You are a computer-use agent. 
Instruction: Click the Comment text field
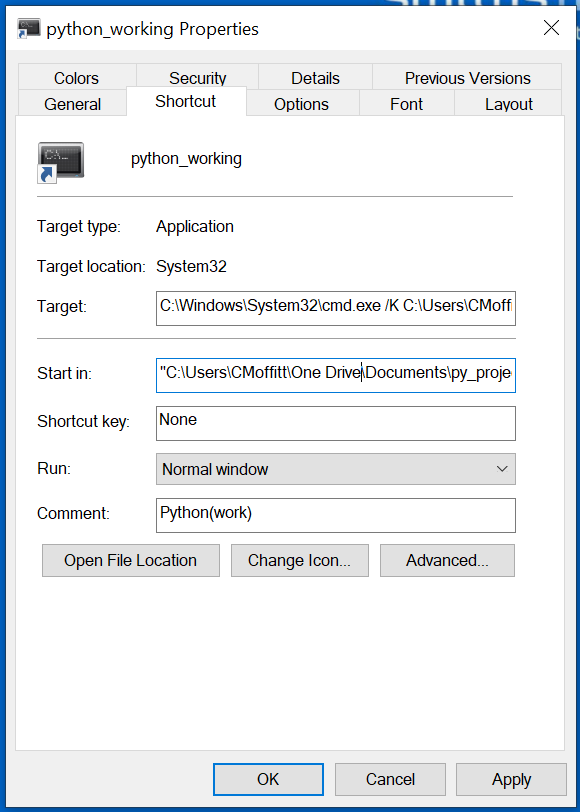point(336,515)
